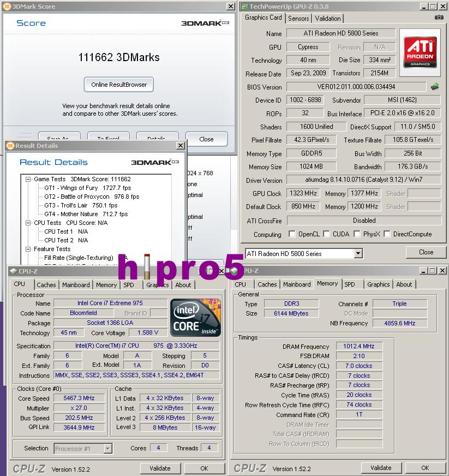Select GT1 - Wings of Fury result row
The image size is (449, 476).
(x=88, y=188)
